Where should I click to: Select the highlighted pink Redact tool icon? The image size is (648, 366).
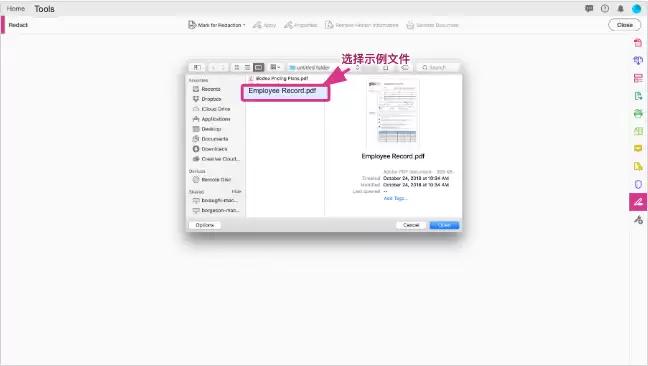click(638, 202)
